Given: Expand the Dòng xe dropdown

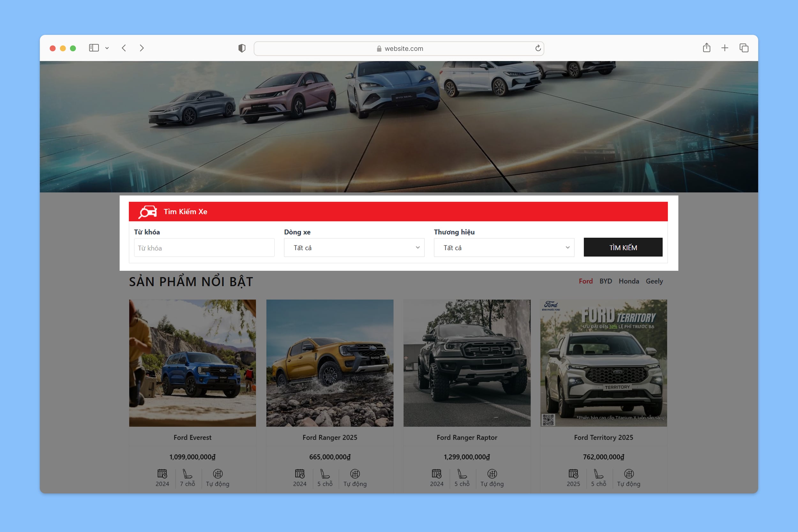Looking at the screenshot, I should (354, 248).
